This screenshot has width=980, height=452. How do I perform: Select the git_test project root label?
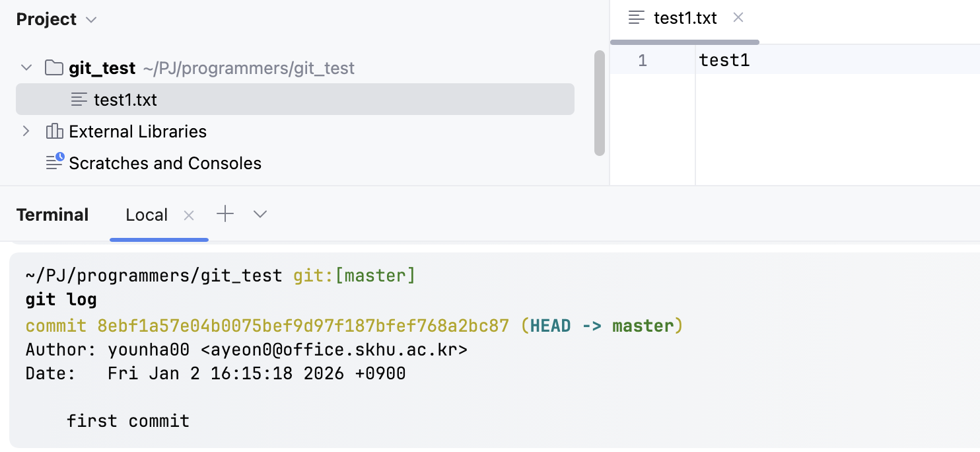pyautogui.click(x=102, y=68)
